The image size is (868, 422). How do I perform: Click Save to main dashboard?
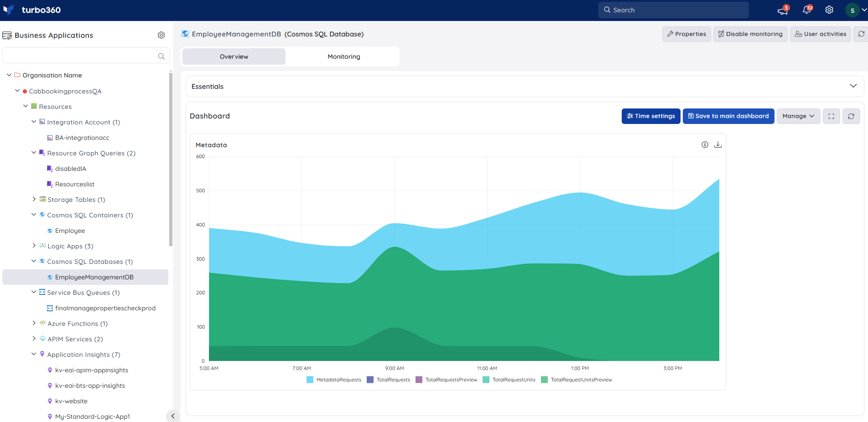pyautogui.click(x=728, y=116)
